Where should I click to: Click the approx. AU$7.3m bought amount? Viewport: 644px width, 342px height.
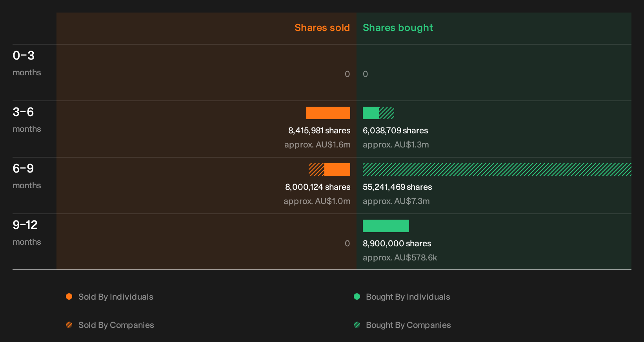click(396, 201)
